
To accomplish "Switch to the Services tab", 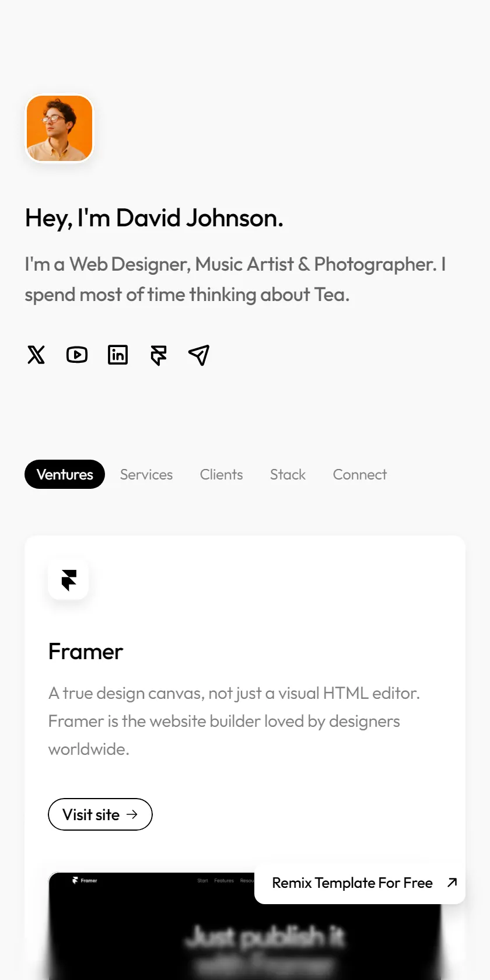I will (x=146, y=474).
